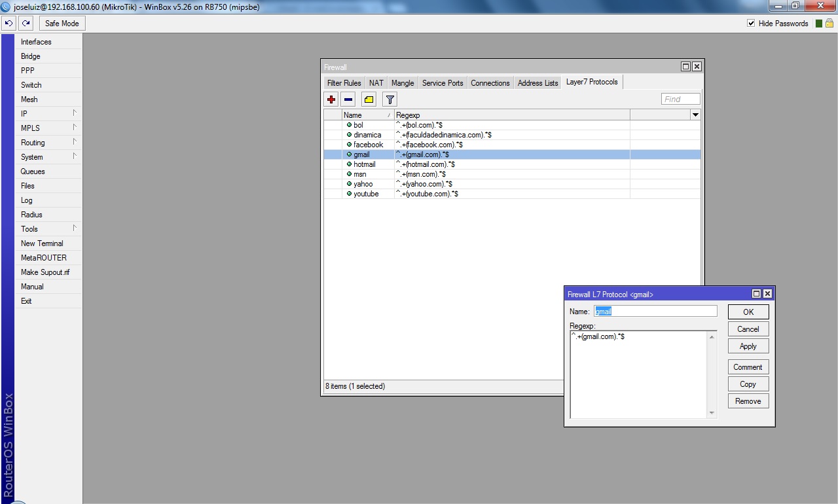Click the Redo arrow in WinBox toolbar
Image resolution: width=838 pixels, height=504 pixels.
[x=26, y=24]
